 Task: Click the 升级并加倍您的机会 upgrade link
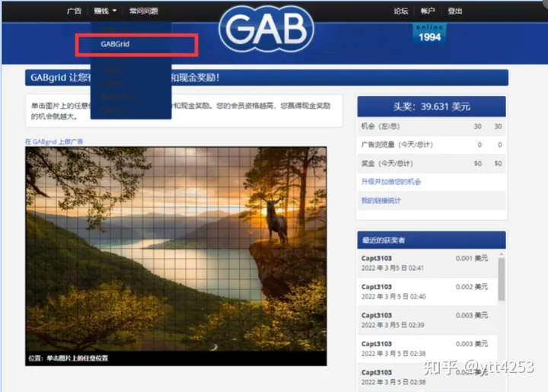click(x=391, y=182)
